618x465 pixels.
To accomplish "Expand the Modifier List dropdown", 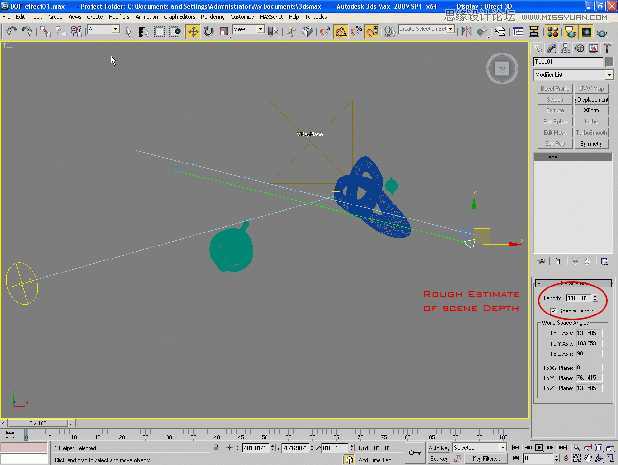I will 573,74.
